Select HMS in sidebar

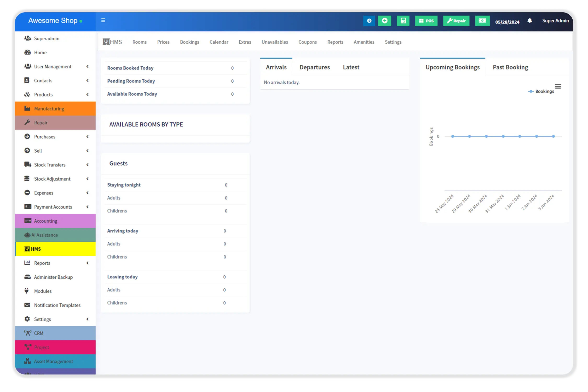(55, 249)
